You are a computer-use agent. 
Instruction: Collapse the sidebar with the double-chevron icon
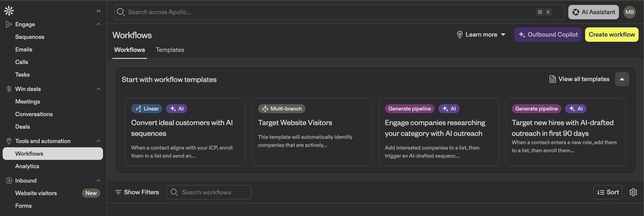(99, 11)
